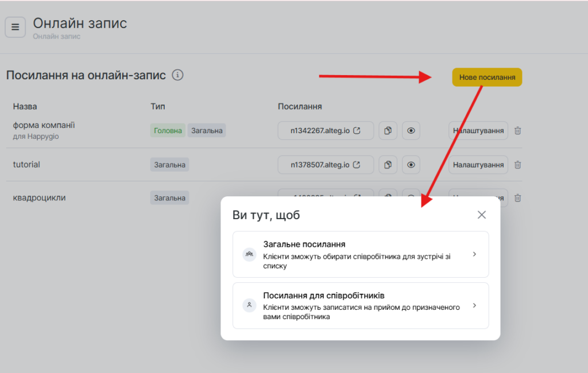Close the Ви тут, щоб dialog
This screenshot has width=588, height=373.
pyautogui.click(x=481, y=215)
